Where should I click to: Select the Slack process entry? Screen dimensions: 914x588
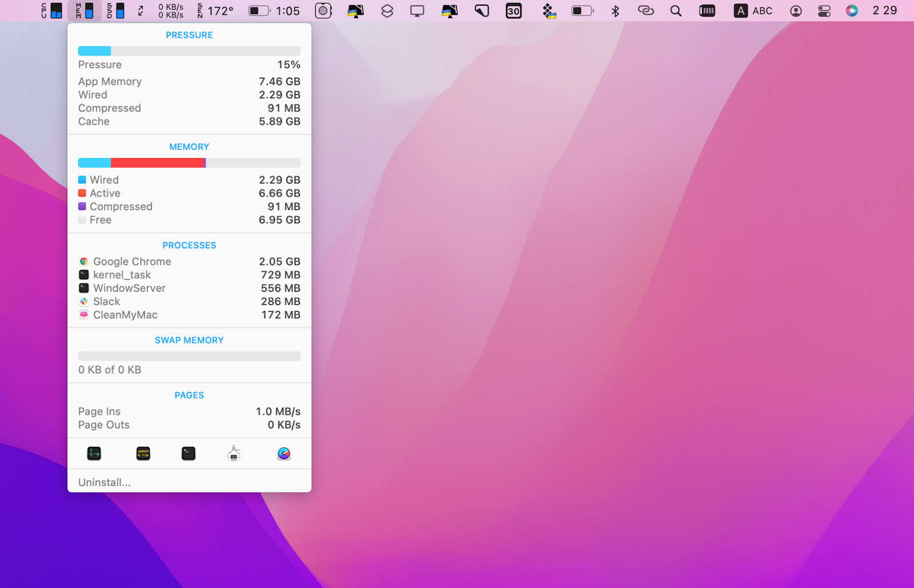coord(189,301)
